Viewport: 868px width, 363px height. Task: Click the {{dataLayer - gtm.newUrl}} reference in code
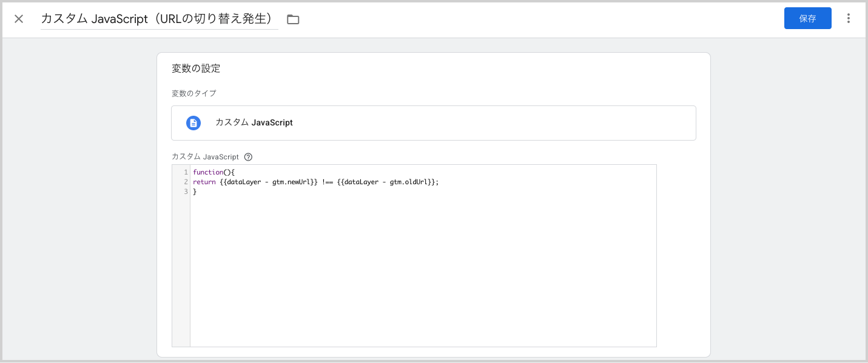(269, 182)
